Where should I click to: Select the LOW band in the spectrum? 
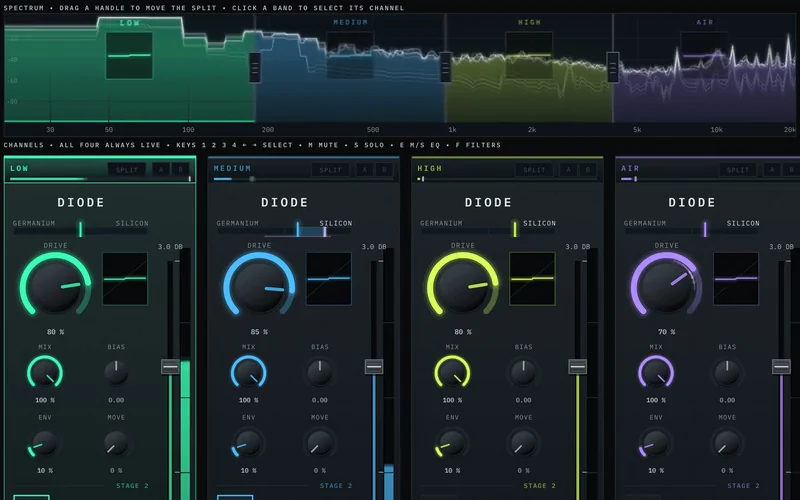click(129, 68)
